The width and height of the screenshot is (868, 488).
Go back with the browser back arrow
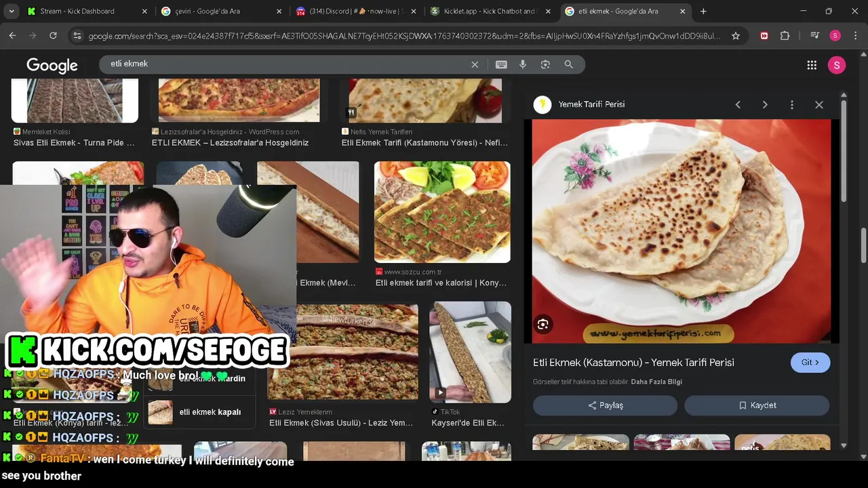tap(12, 36)
